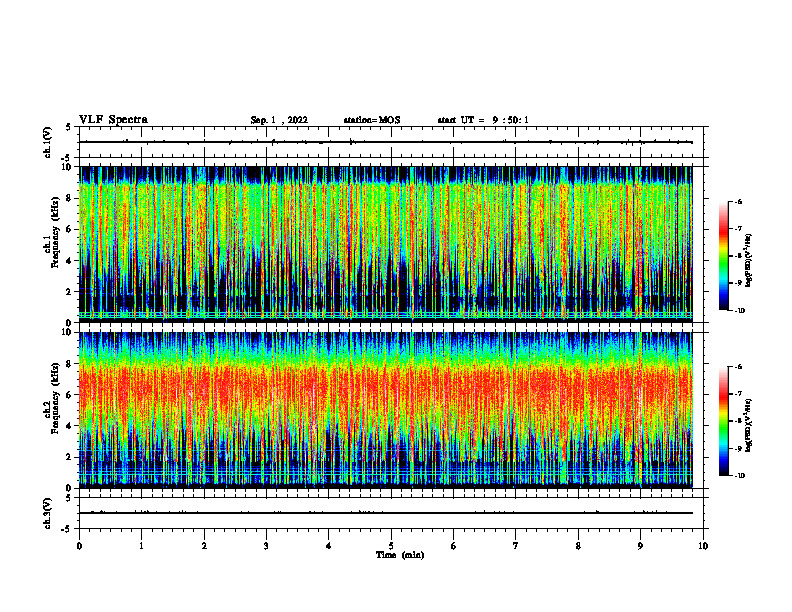Click the ch.1 spectrogram color scale bar
792x612 pixels.
[723, 256]
